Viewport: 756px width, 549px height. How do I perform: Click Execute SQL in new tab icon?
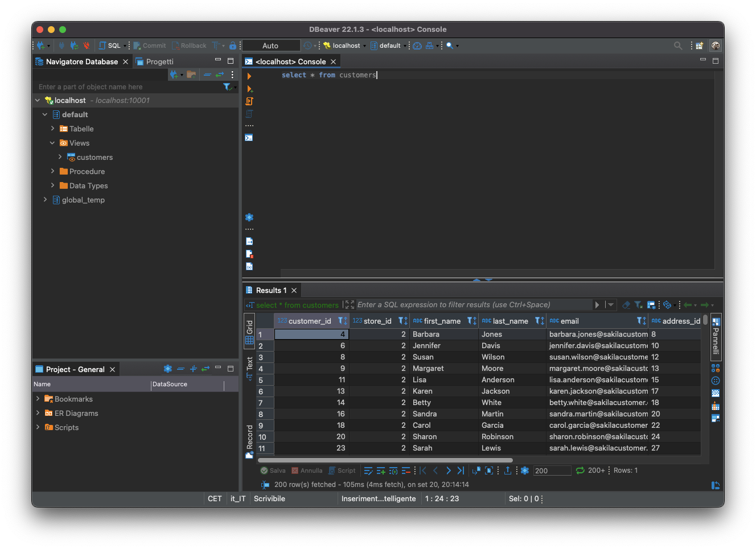[249, 89]
